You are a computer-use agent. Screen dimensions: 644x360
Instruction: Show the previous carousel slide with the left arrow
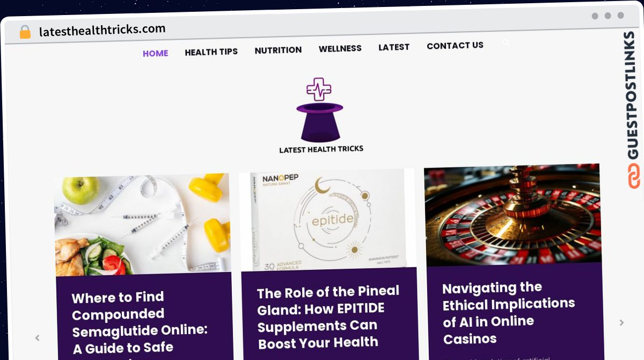click(x=37, y=338)
